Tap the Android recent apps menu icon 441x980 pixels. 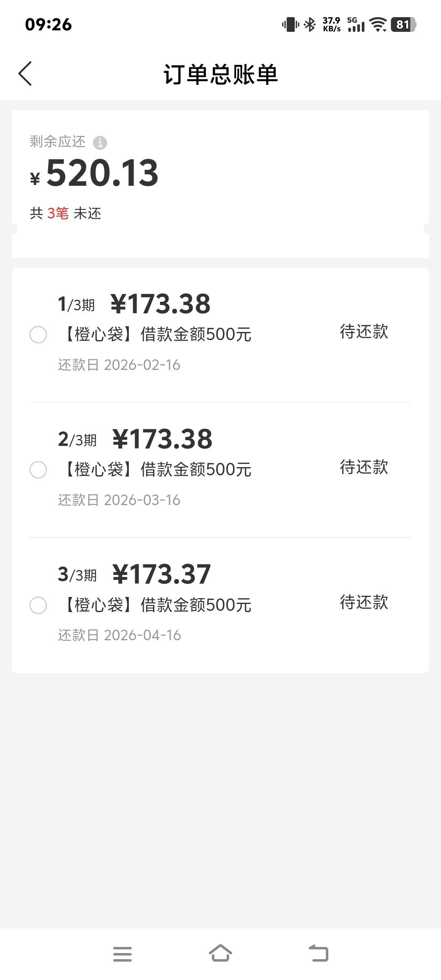pos(122,954)
